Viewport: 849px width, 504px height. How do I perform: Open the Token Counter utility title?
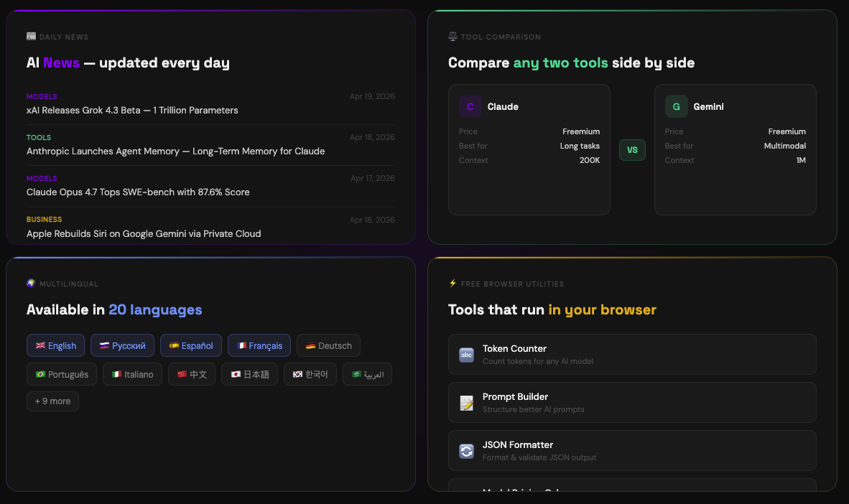[x=514, y=349]
